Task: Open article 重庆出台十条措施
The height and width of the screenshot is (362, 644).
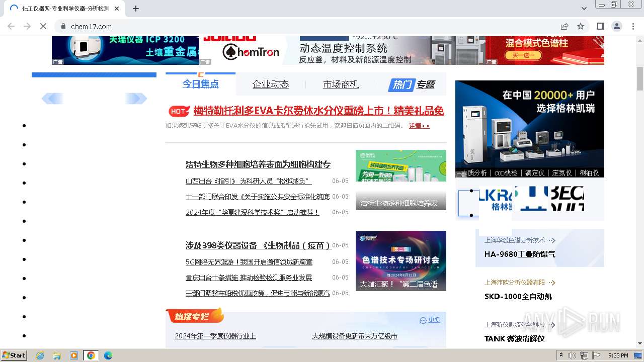Action: point(249,278)
